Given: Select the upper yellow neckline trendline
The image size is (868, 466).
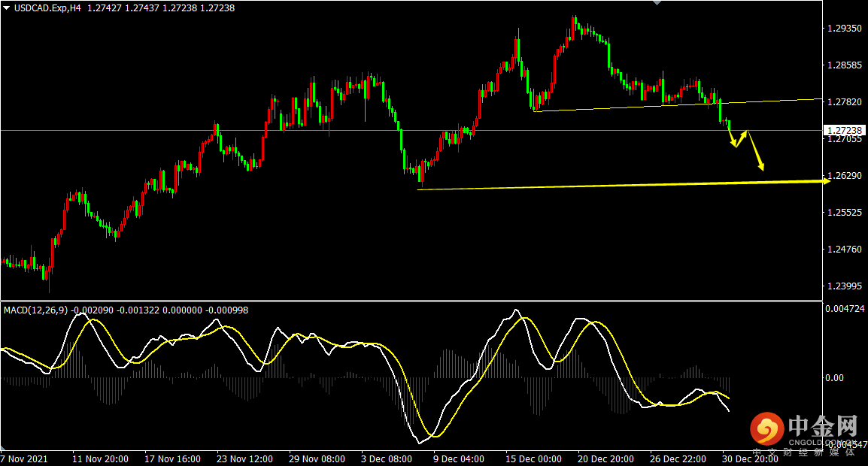Looking at the screenshot, I should point(678,104).
